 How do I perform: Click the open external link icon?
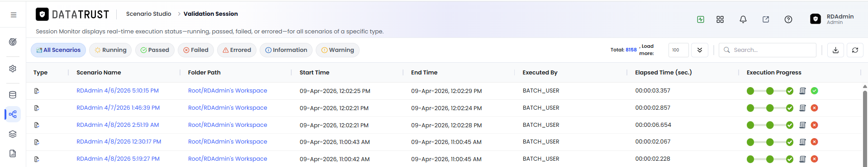click(766, 19)
